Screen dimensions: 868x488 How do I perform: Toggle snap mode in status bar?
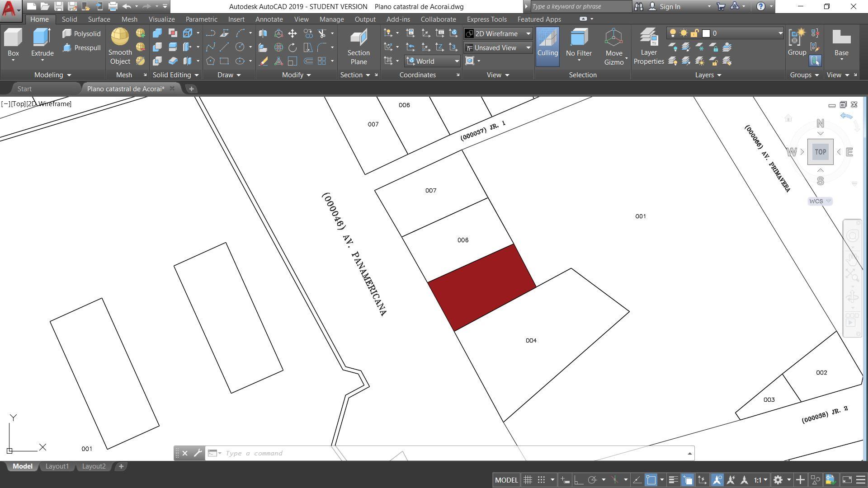[541, 480]
